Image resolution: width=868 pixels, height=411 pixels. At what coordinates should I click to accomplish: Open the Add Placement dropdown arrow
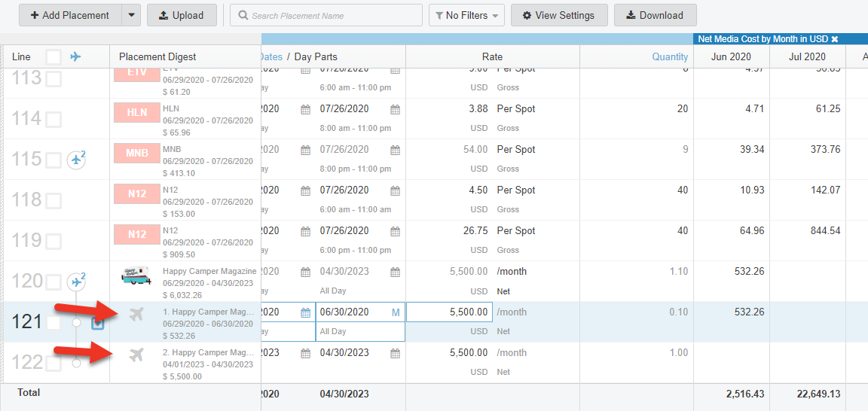point(131,15)
